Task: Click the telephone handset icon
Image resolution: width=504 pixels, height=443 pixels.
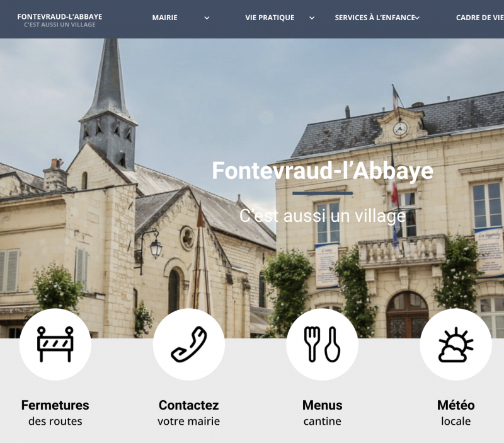Action: [188, 344]
